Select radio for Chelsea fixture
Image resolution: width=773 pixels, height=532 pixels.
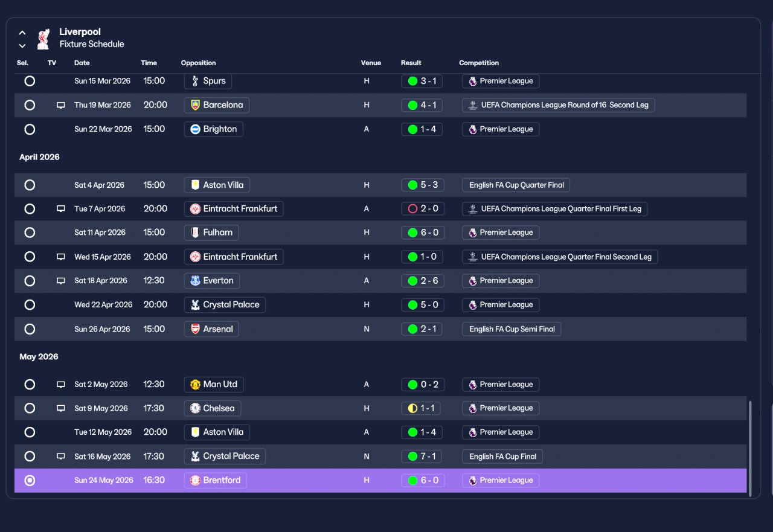tap(30, 408)
